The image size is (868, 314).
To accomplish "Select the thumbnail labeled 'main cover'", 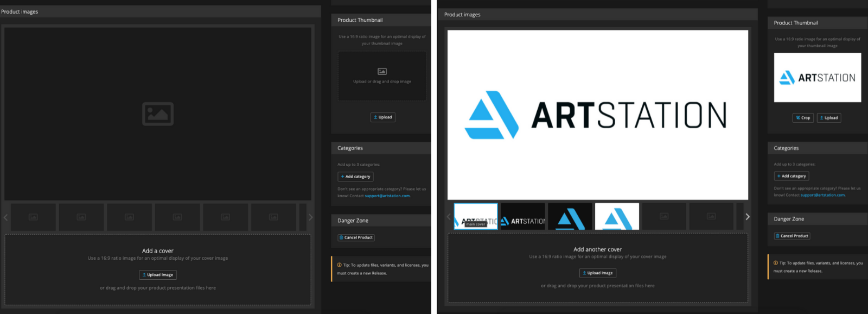I will pos(476,216).
